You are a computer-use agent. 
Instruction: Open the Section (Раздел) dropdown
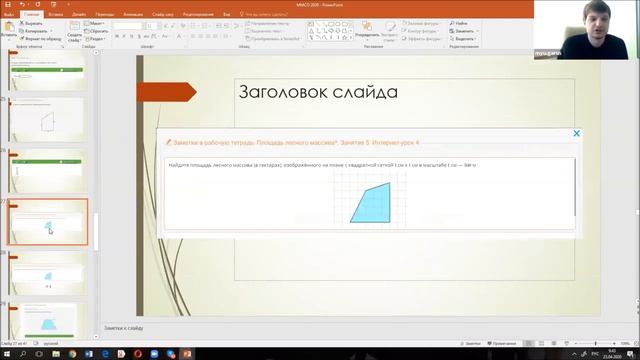96,39
